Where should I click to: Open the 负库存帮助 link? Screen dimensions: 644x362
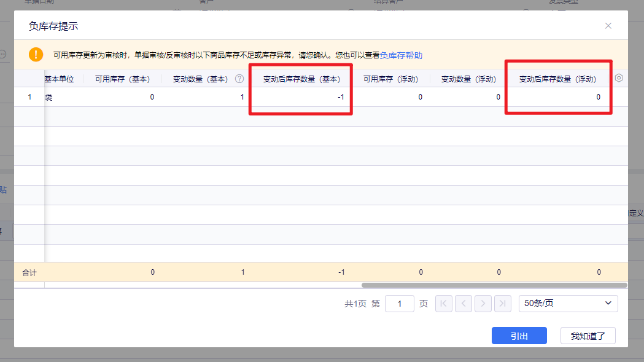[401, 55]
